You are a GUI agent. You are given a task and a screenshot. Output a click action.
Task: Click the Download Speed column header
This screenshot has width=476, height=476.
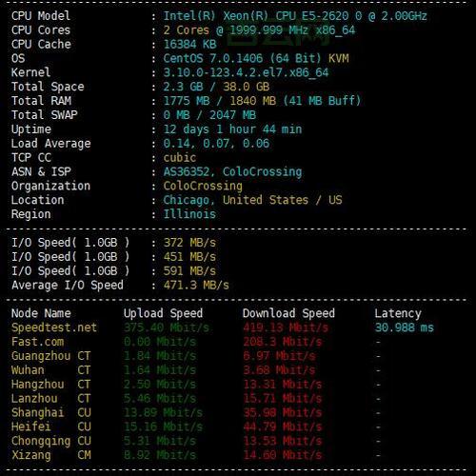[x=288, y=313]
